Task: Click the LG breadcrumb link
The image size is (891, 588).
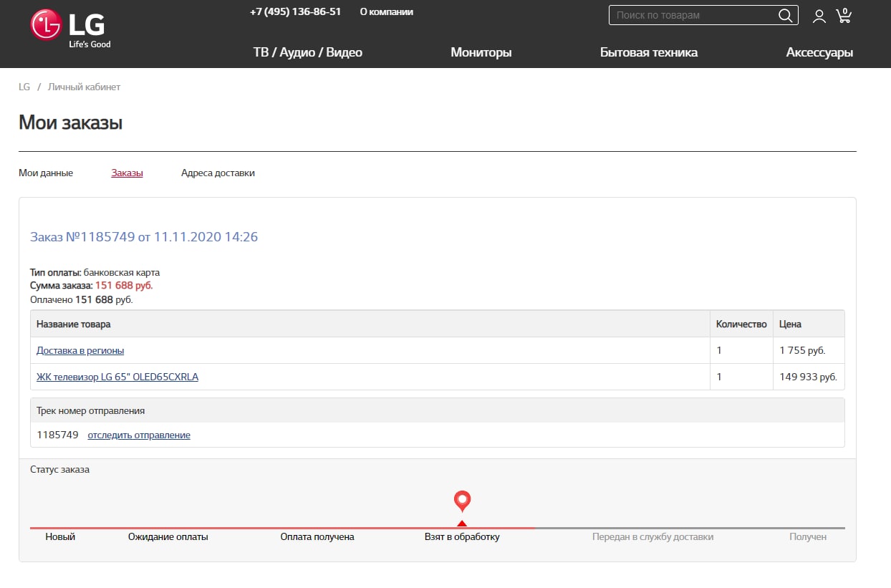Action: click(x=24, y=87)
